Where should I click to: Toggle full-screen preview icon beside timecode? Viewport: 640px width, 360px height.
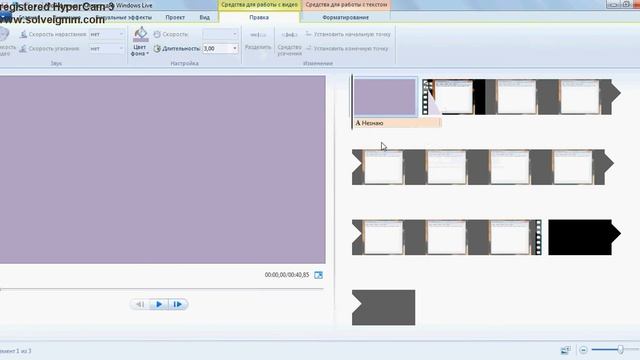318,275
